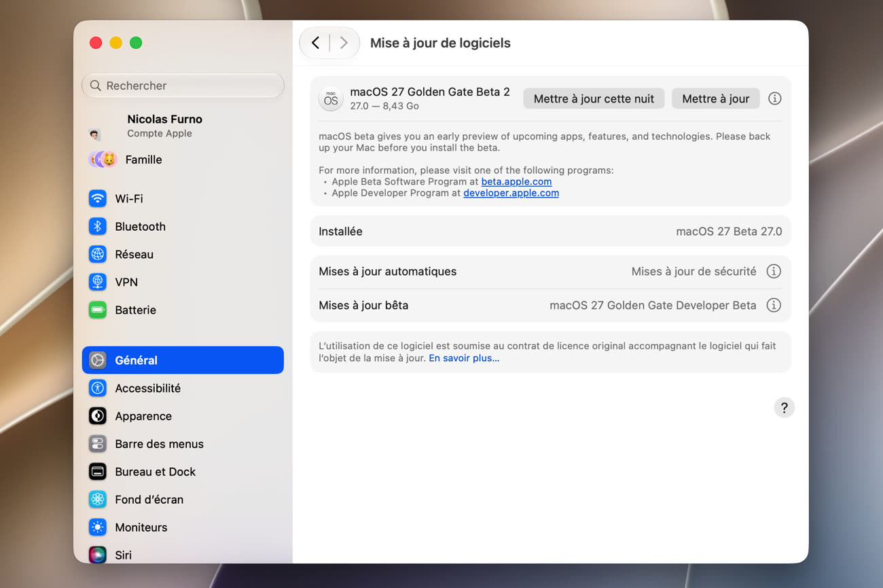Click the 27.0 — 8,43 Go size text
883x588 pixels.
click(384, 106)
